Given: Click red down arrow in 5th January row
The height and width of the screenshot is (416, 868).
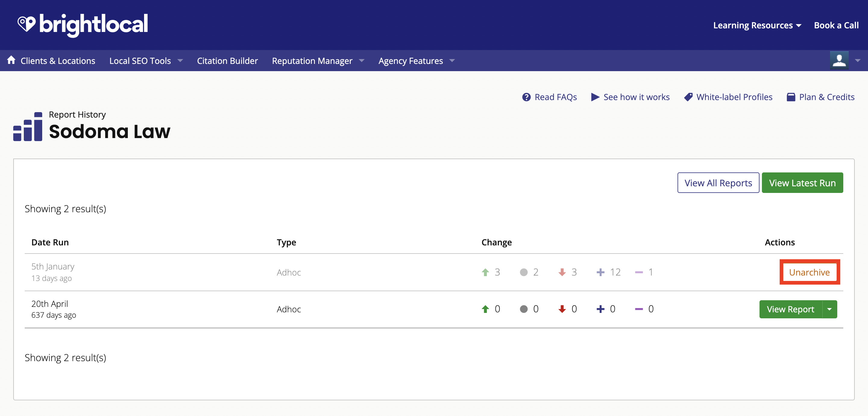Looking at the screenshot, I should tap(562, 272).
